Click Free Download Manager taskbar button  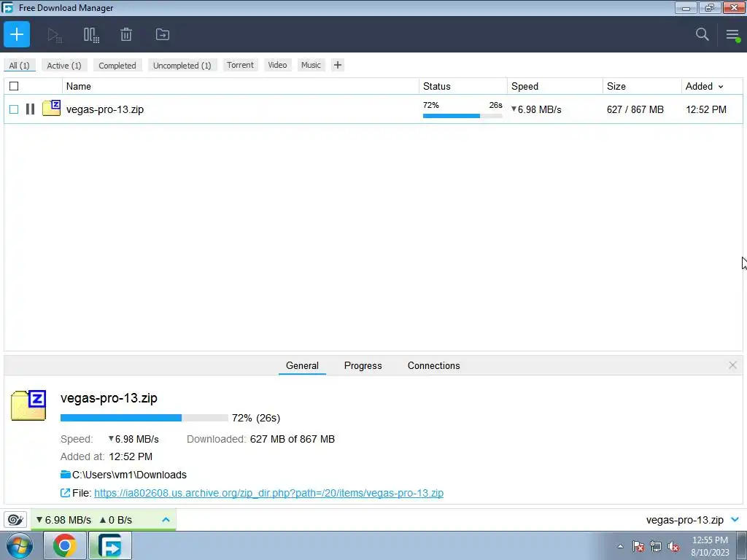tap(110, 545)
